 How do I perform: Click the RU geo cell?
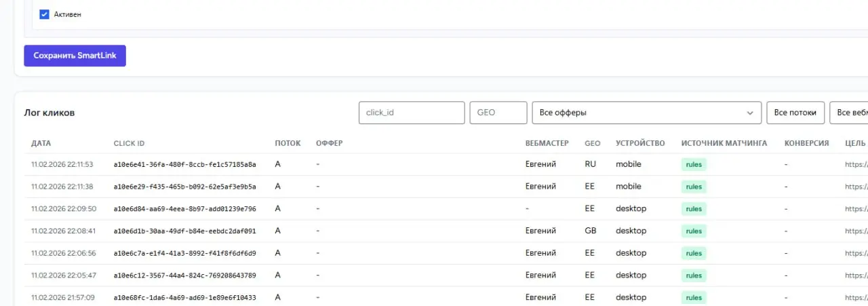point(590,164)
